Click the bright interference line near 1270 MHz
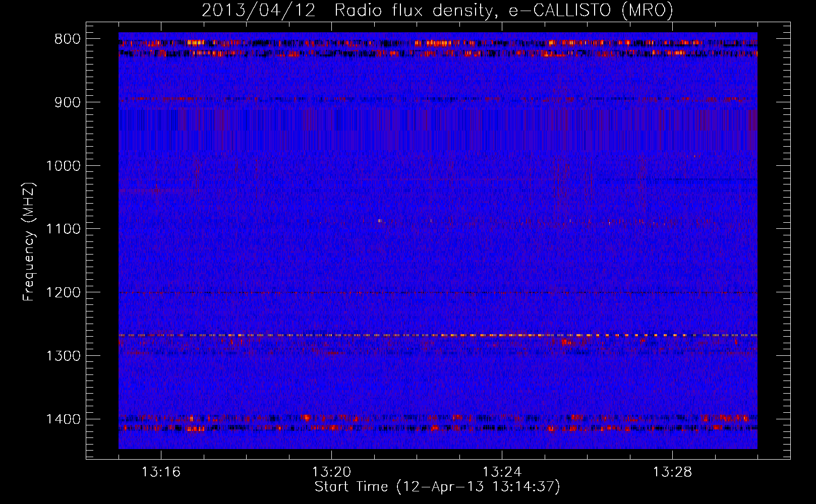The height and width of the screenshot is (504, 816). tap(438, 335)
